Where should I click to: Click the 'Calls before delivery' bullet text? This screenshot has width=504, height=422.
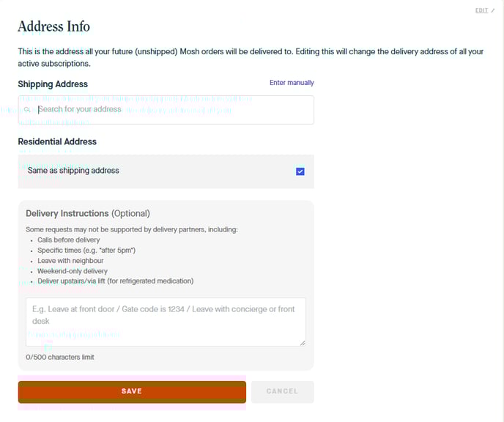pyautogui.click(x=68, y=240)
